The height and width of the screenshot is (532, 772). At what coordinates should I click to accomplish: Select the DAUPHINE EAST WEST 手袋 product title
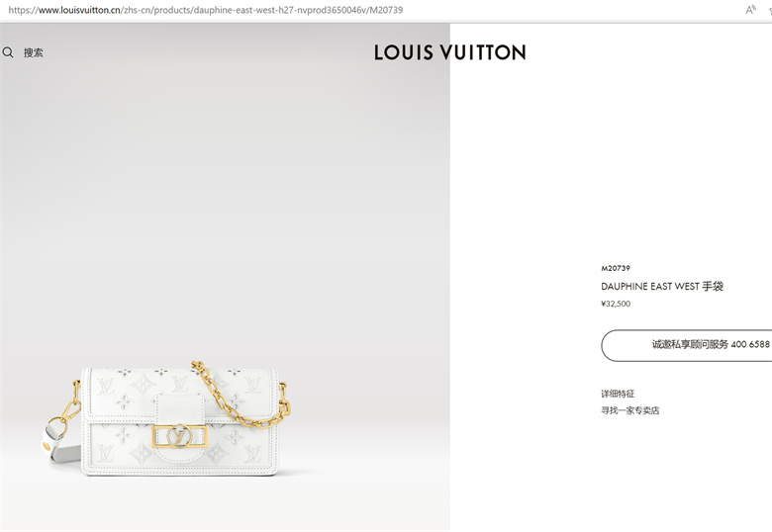[x=662, y=286]
